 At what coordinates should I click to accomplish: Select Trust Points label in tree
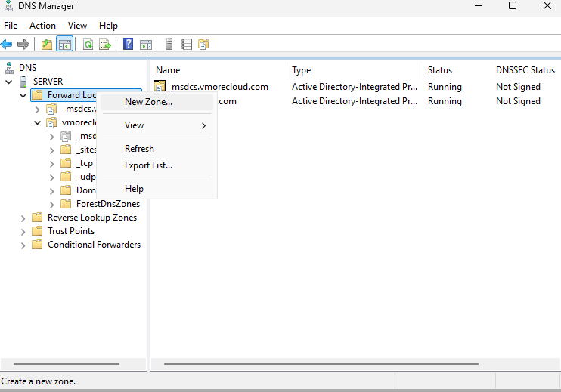[71, 231]
